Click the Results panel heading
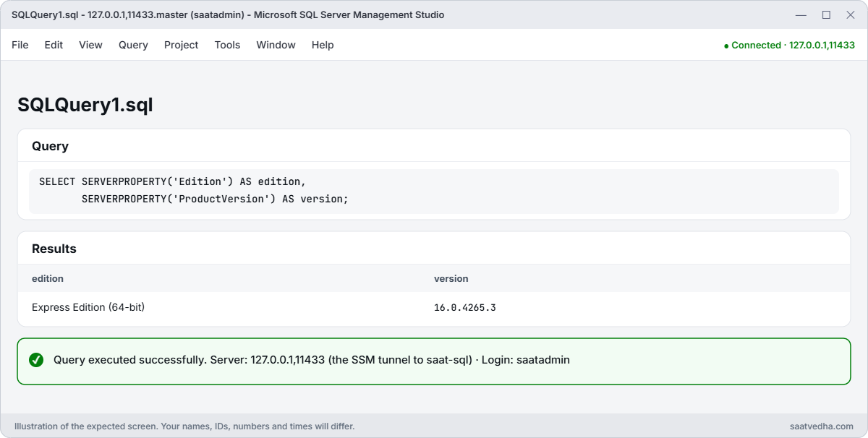Image resolution: width=868 pixels, height=438 pixels. pyautogui.click(x=54, y=249)
